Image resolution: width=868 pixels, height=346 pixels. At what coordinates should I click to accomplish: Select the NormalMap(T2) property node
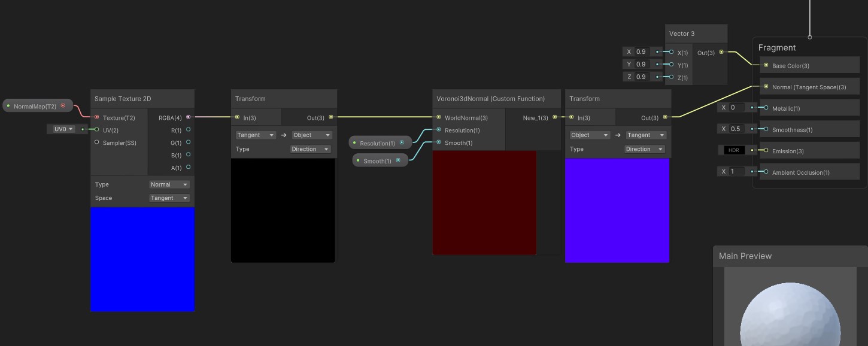coord(38,106)
